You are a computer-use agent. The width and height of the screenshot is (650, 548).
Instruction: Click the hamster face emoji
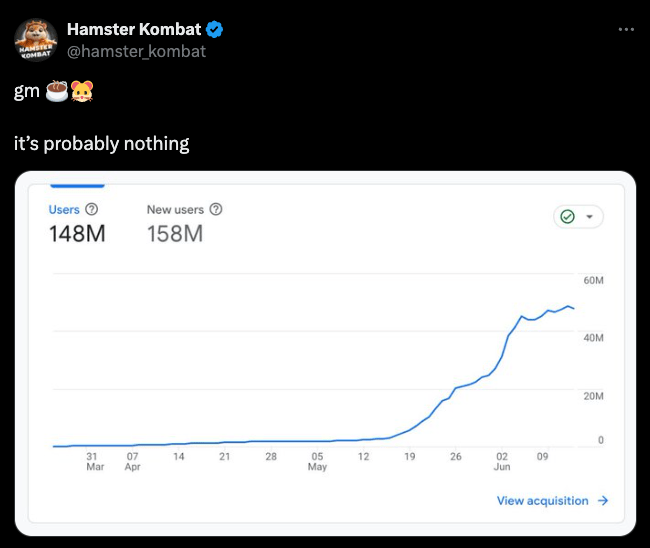pyautogui.click(x=82, y=93)
